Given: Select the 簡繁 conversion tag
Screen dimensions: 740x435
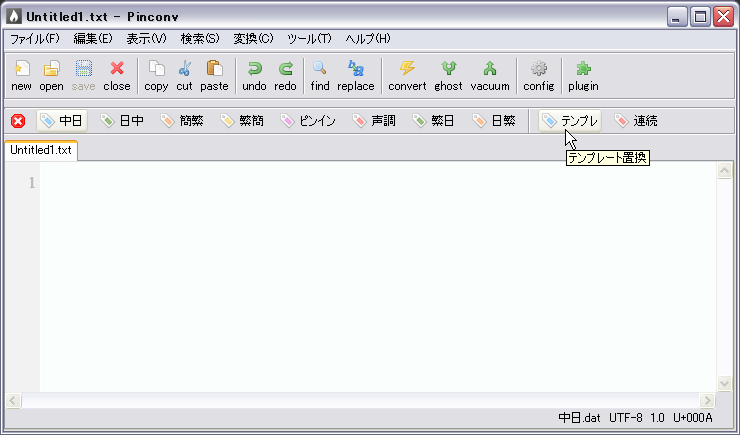Looking at the screenshot, I should (x=182, y=121).
